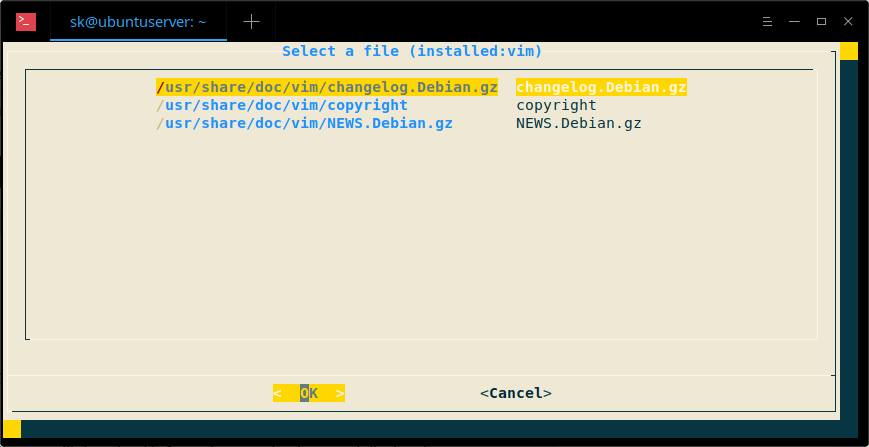Click yellow block at bottom-left corner
The width and height of the screenshot is (869, 447).
10,428
